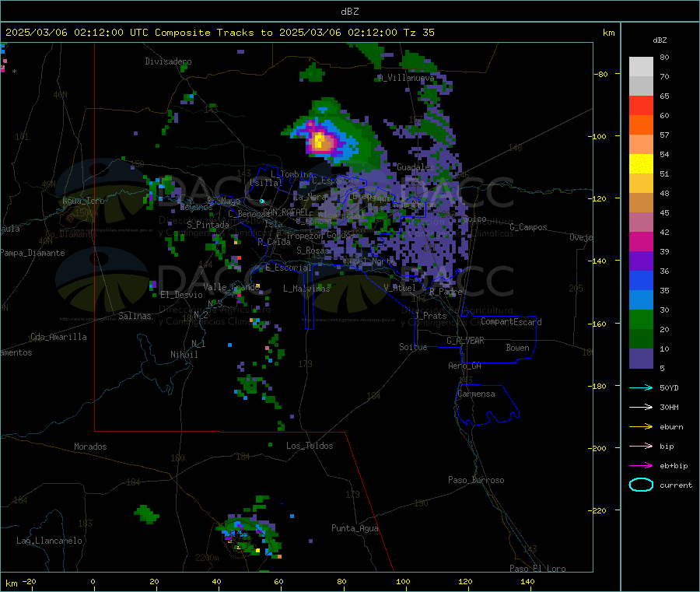Select the blue 36 dBZ legend swatch
The width and height of the screenshot is (700, 592).
(641, 280)
